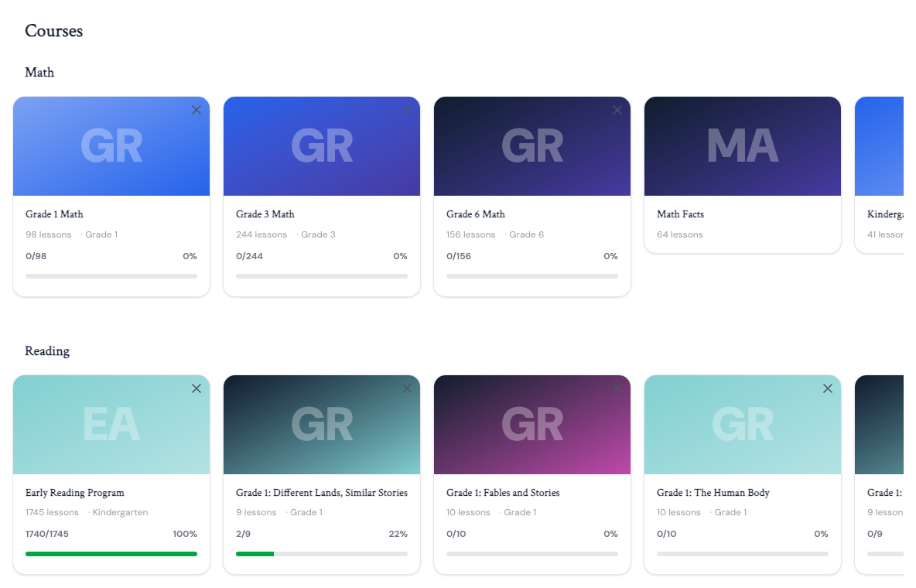Click the Grade 6 Math progress bar
The image size is (916, 588).
click(532, 276)
